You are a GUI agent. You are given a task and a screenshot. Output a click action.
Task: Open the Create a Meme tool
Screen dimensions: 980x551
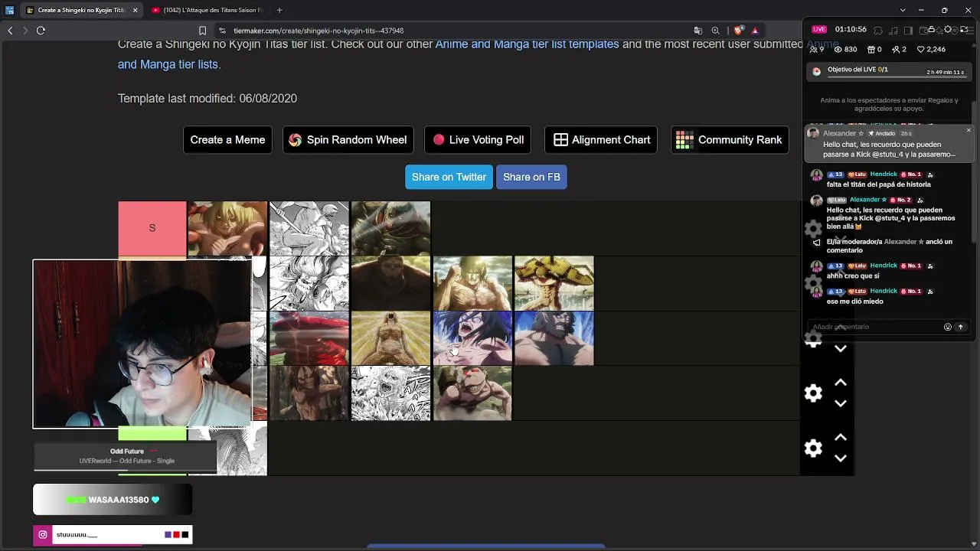pos(227,140)
